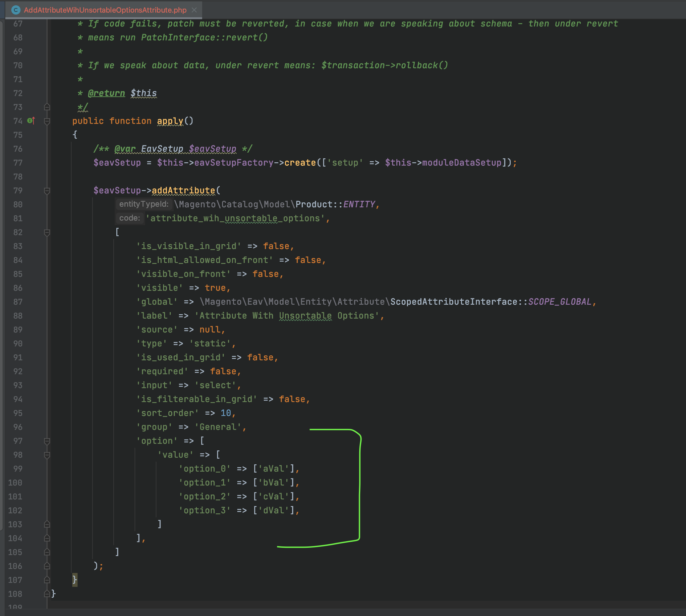
Task: Click the create method call on line 77
Action: (300, 163)
